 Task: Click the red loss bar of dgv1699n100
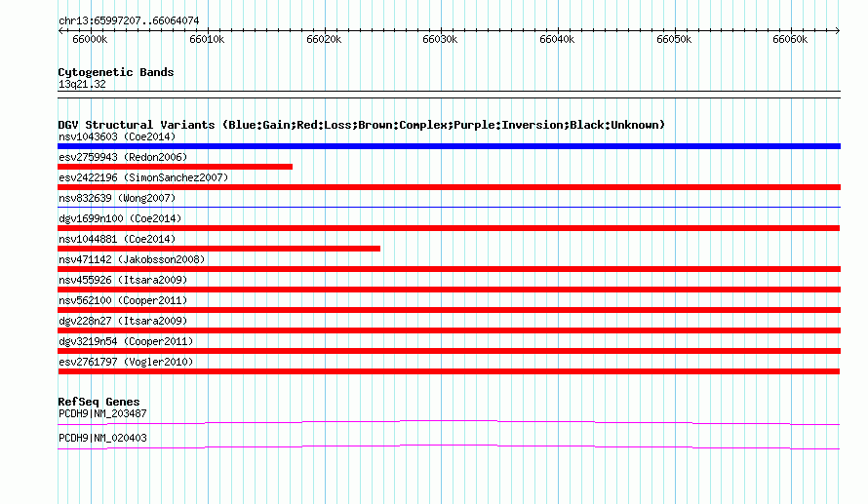pos(449,228)
